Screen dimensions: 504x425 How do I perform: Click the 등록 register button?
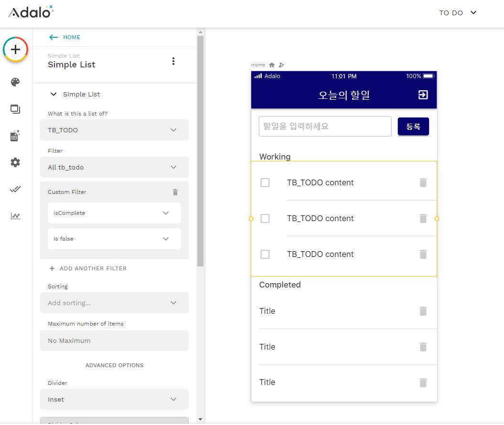click(413, 127)
